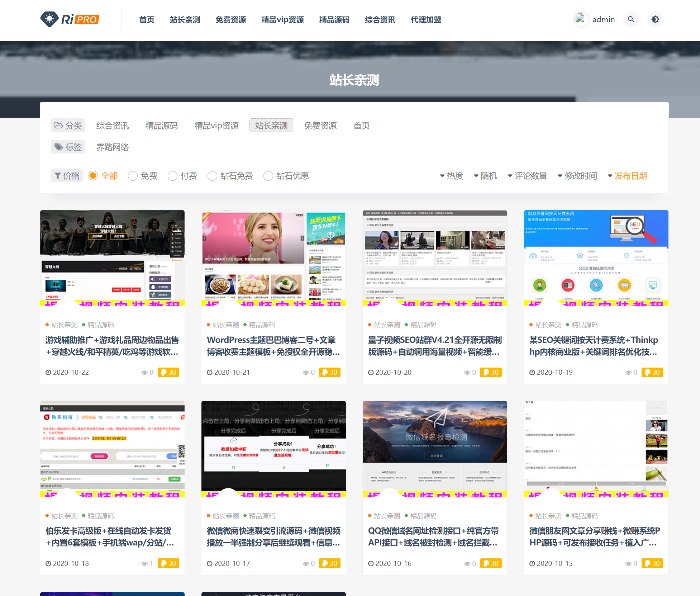Switch to 精品源码 category tab

click(x=161, y=126)
